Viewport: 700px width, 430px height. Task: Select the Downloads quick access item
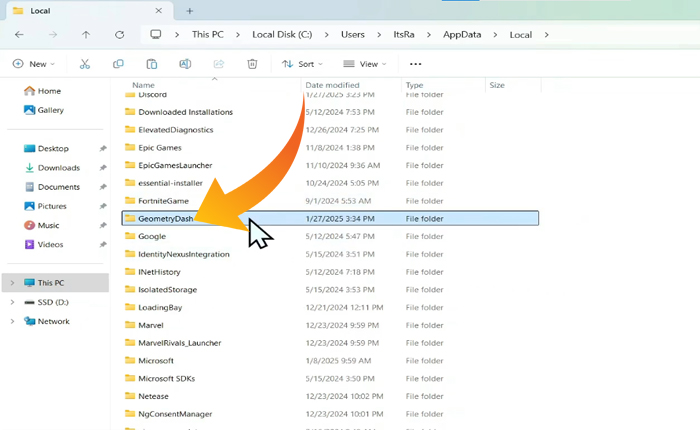[x=58, y=168]
